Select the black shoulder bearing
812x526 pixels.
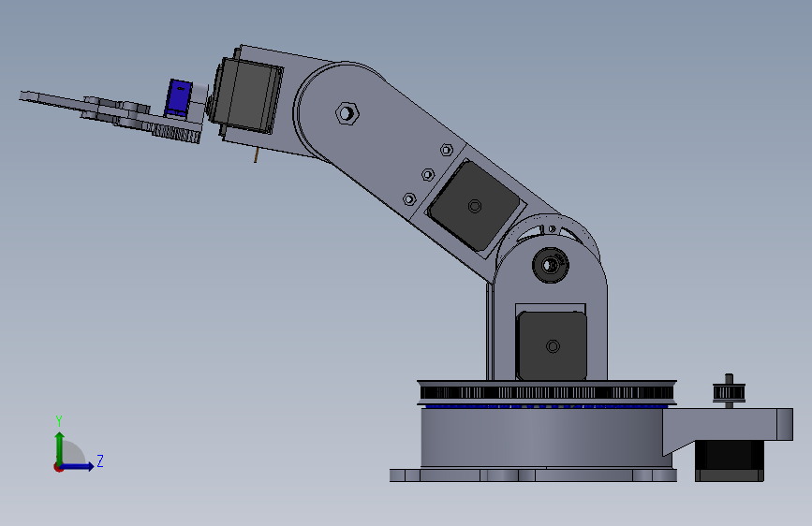pos(551,266)
